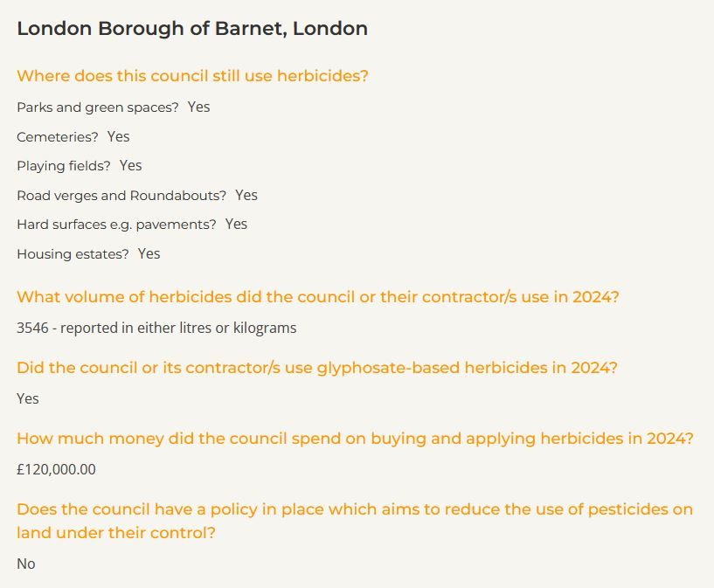714x588 pixels.
Task: Click the 'Parks and green spaces?' label
Action: [98, 107]
